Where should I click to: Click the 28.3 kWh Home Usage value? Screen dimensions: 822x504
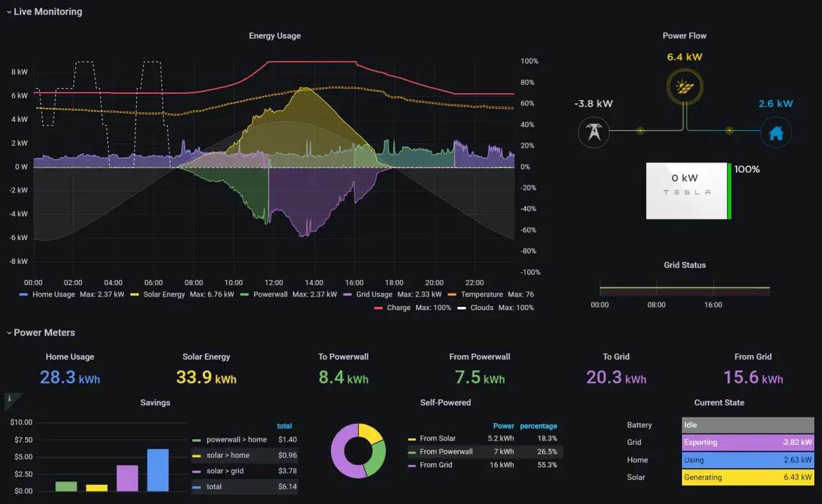70,377
